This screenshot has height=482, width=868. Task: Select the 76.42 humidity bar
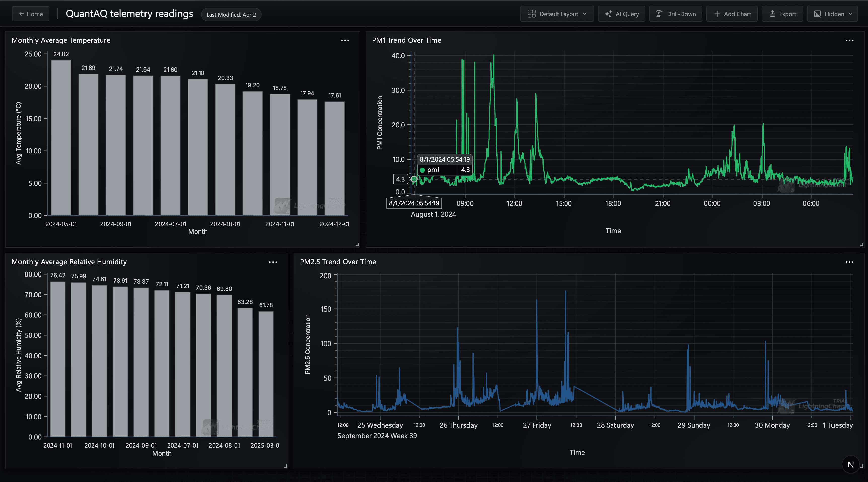coord(58,359)
